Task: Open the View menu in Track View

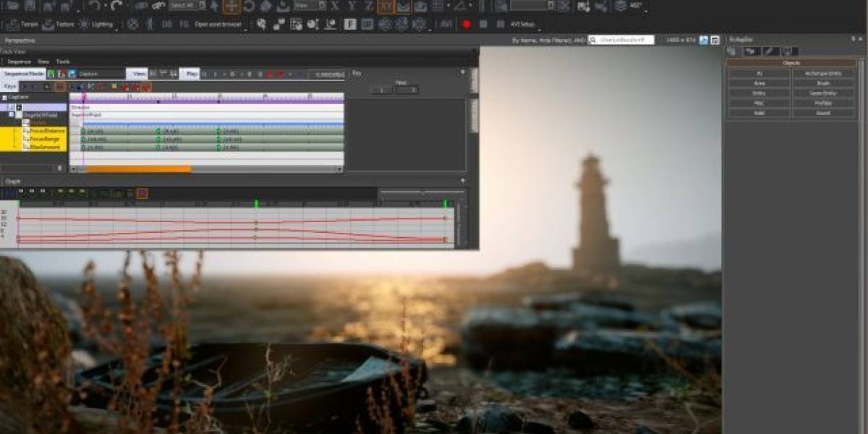Action: tap(43, 62)
